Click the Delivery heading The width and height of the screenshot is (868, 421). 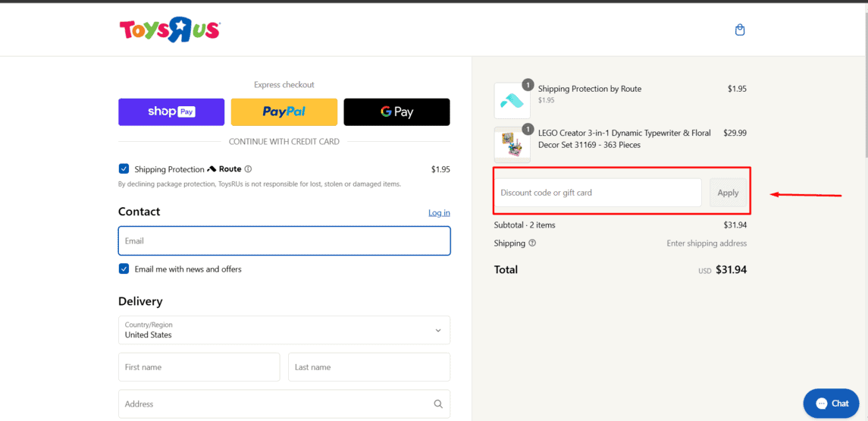pyautogui.click(x=140, y=301)
